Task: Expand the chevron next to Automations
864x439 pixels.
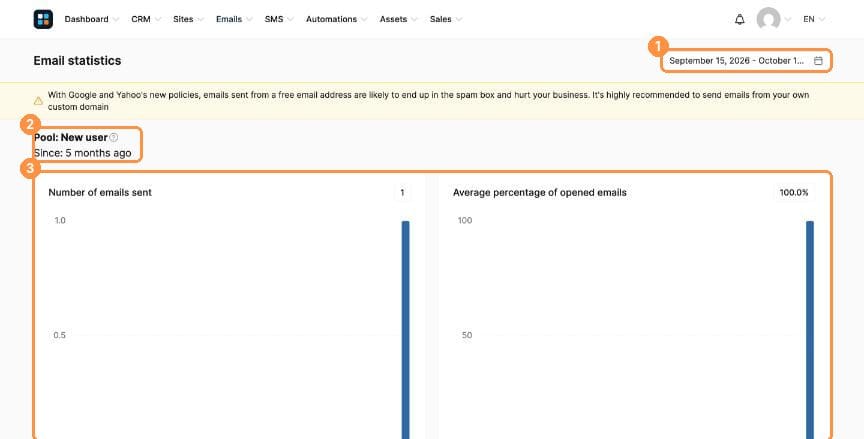Action: 364,20
